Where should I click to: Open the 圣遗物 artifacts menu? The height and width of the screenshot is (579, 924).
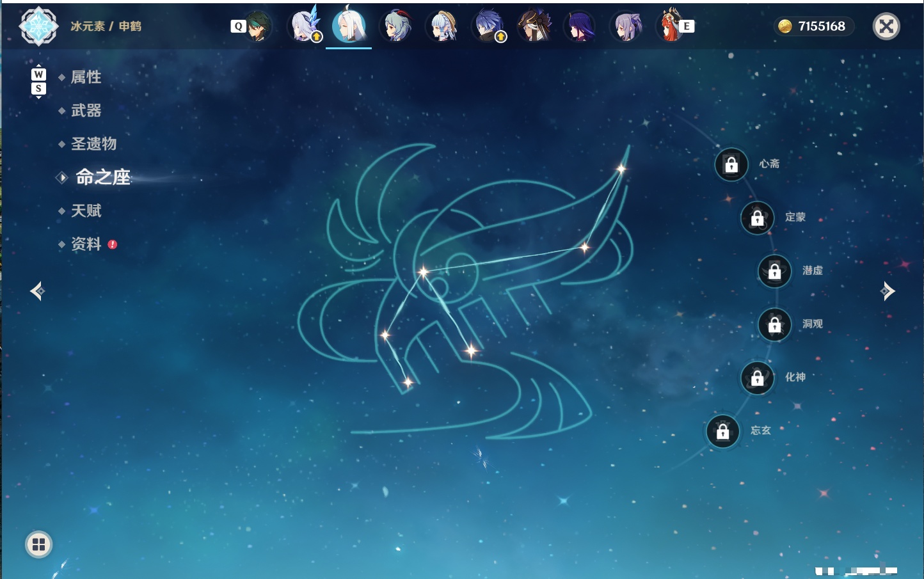(x=93, y=144)
